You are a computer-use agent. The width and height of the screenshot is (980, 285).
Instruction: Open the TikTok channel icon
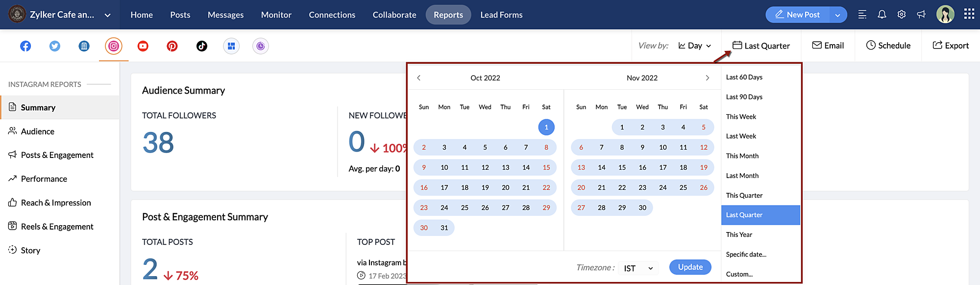(202, 46)
